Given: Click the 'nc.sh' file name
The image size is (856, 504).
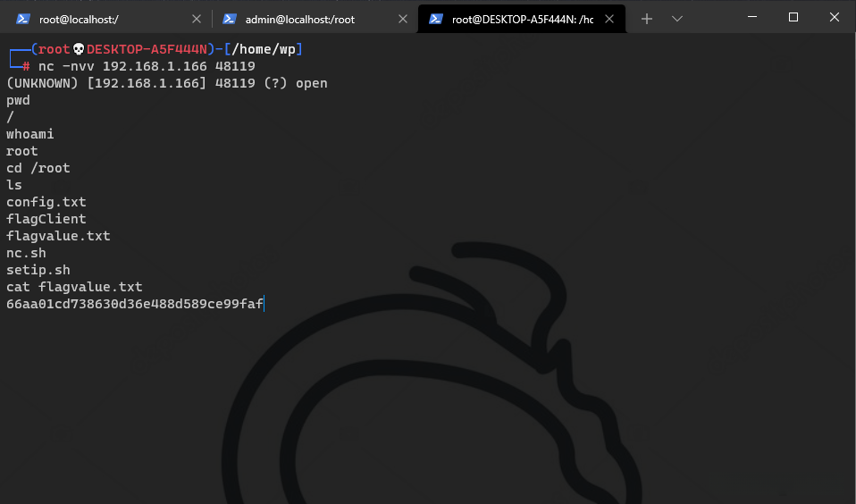Looking at the screenshot, I should (x=26, y=254).
